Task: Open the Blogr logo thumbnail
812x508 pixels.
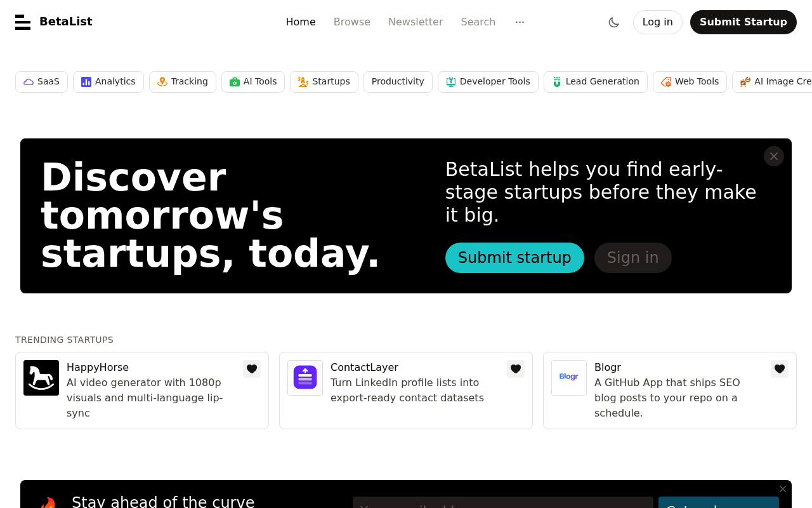Action: (x=569, y=378)
